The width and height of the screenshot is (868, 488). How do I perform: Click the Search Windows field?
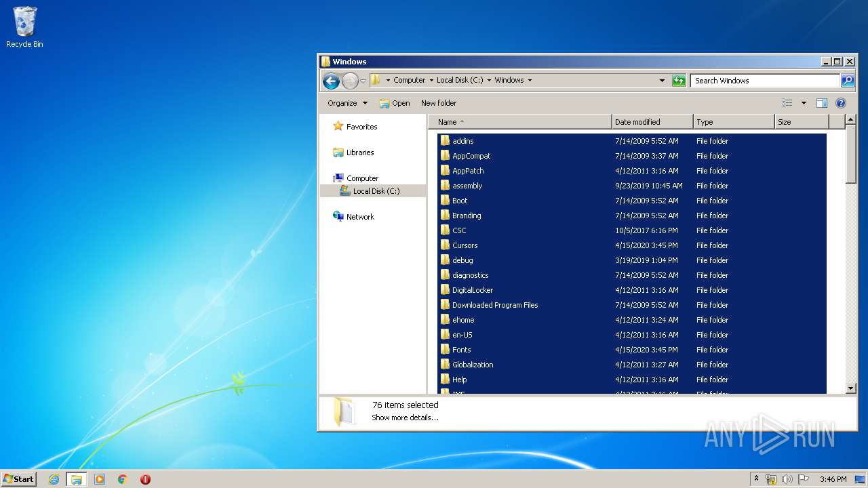(x=765, y=81)
